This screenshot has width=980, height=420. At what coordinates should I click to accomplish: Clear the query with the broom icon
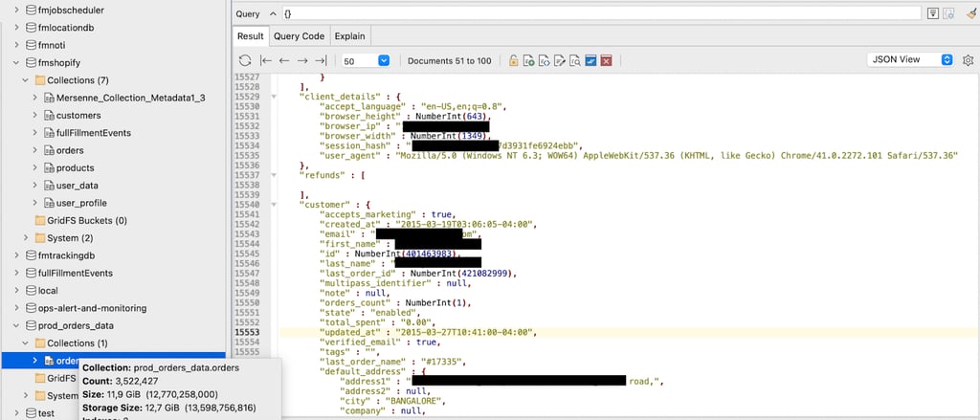click(x=970, y=13)
